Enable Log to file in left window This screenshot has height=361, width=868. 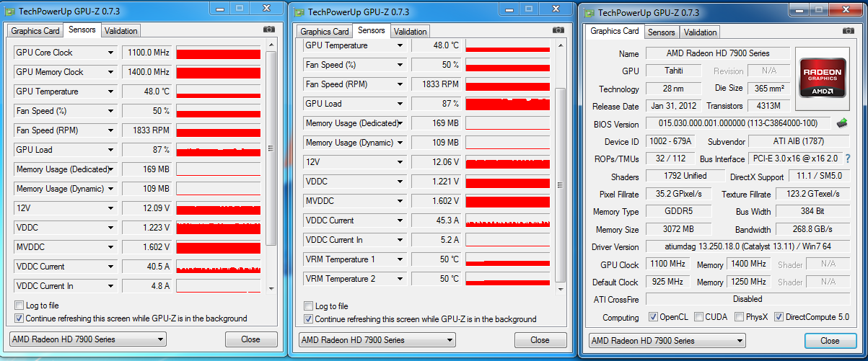point(19,306)
